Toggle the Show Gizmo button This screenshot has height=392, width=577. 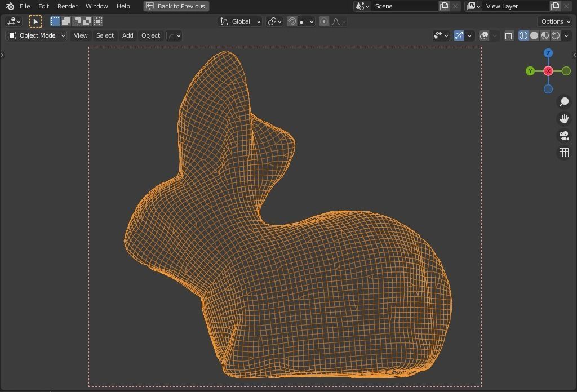459,35
